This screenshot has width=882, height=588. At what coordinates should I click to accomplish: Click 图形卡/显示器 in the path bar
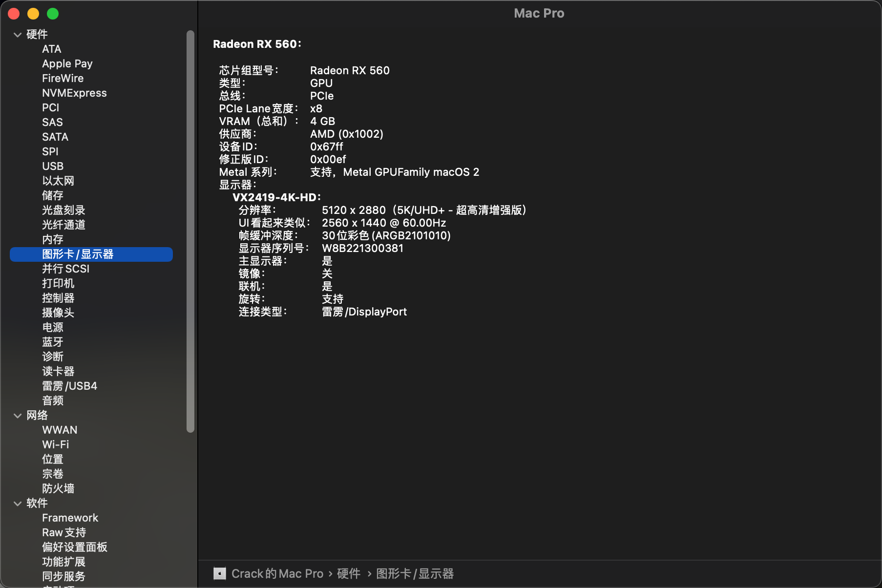(415, 573)
